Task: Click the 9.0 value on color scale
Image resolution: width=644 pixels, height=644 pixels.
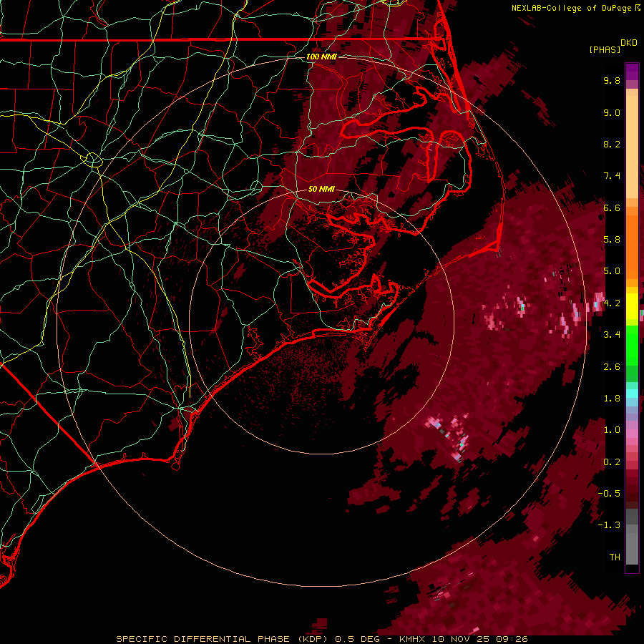Action: [612, 112]
